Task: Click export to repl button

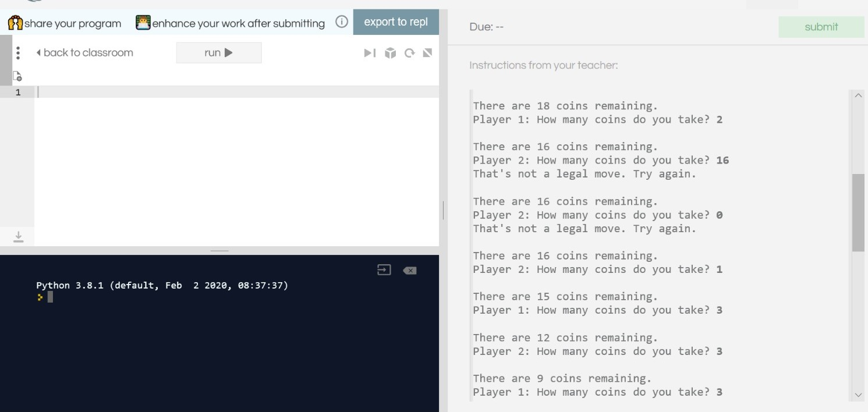Action: tap(396, 22)
